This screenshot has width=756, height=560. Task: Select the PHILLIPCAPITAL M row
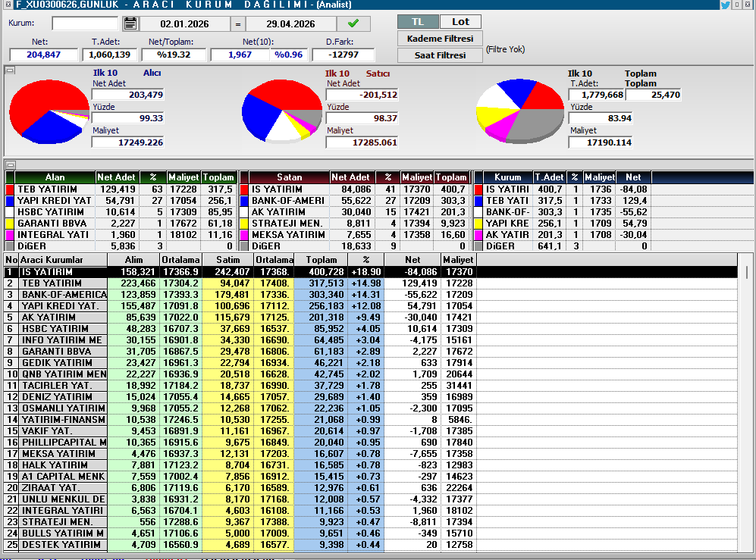point(370,443)
